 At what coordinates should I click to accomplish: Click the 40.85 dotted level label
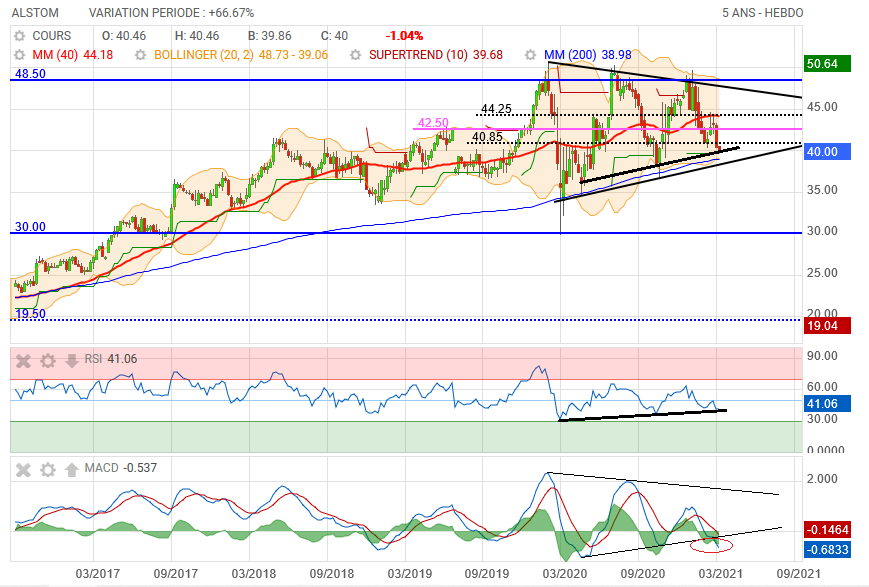coord(487,137)
